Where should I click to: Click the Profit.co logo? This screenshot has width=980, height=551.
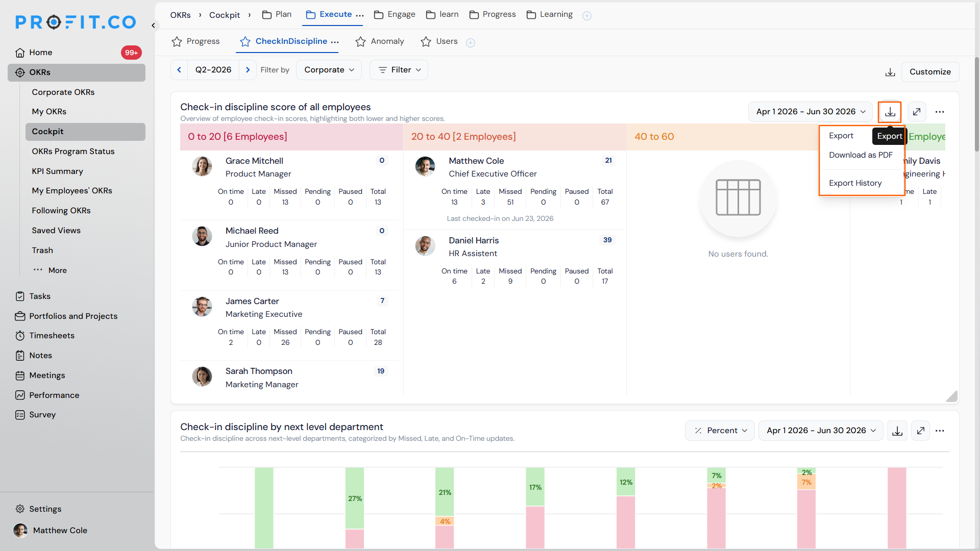pyautogui.click(x=76, y=22)
